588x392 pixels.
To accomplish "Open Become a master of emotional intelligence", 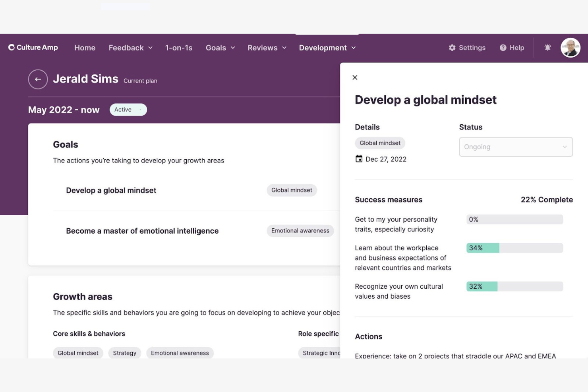I will (x=142, y=231).
